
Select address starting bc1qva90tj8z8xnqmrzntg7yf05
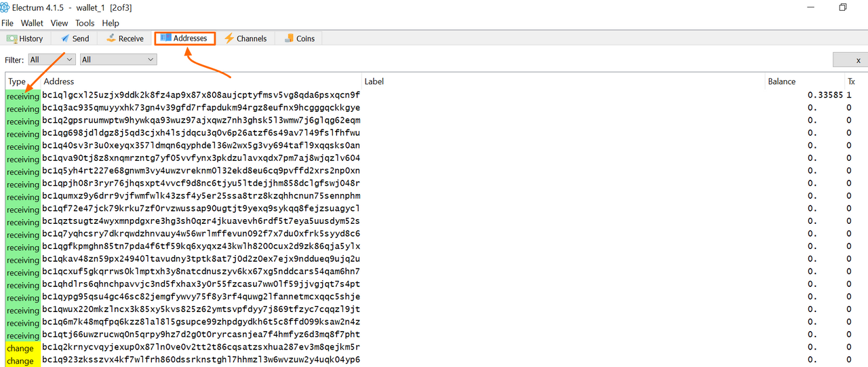(201, 159)
